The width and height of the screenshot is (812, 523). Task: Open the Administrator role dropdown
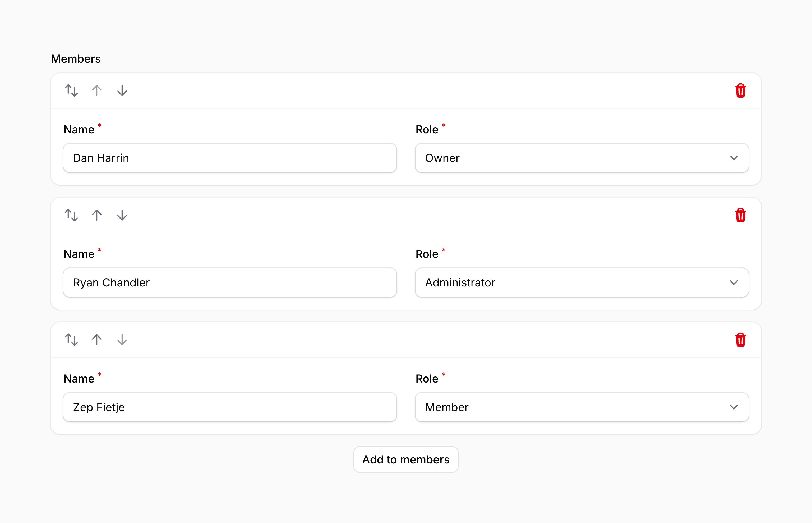click(x=582, y=283)
